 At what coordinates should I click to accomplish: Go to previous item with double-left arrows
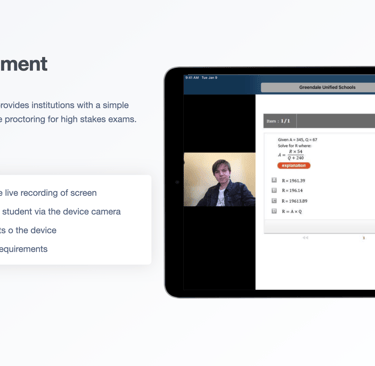[305, 238]
